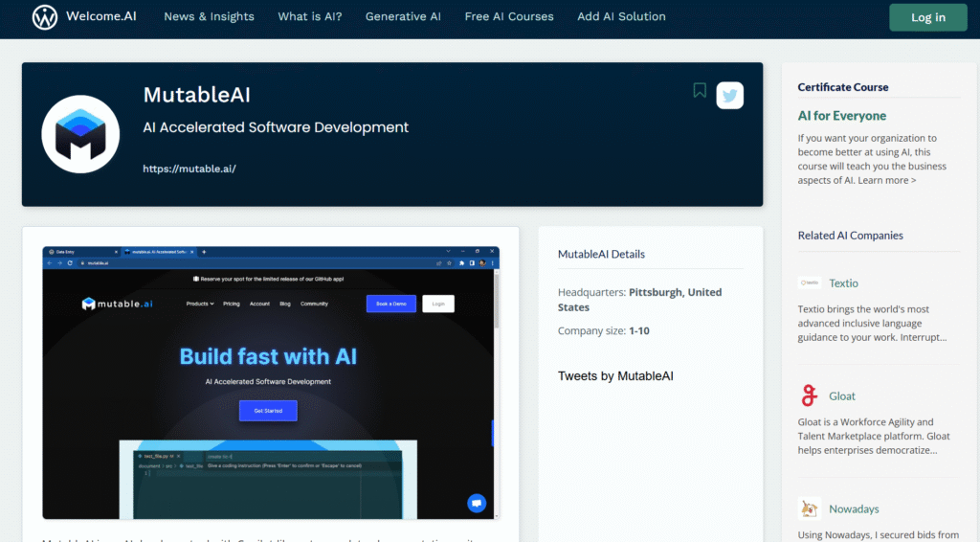The image size is (980, 542).
Task: Click Get Started in the screenshot
Action: pyautogui.click(x=268, y=411)
